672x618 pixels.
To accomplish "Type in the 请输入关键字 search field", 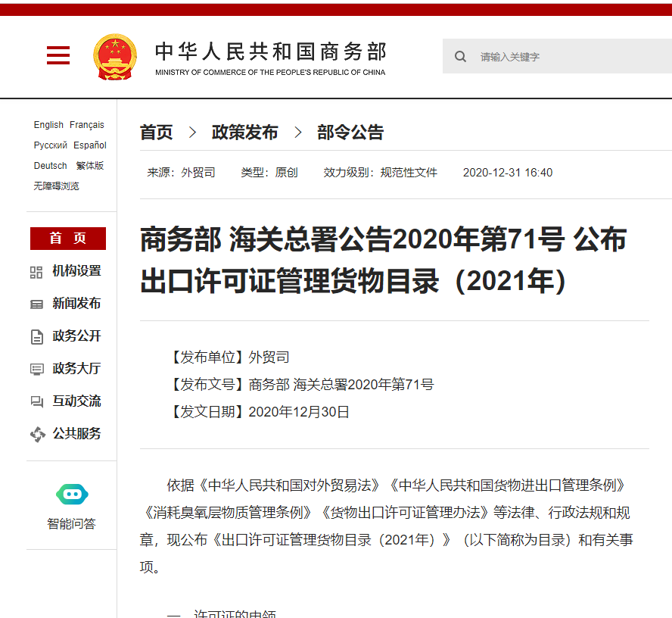I will (x=568, y=57).
